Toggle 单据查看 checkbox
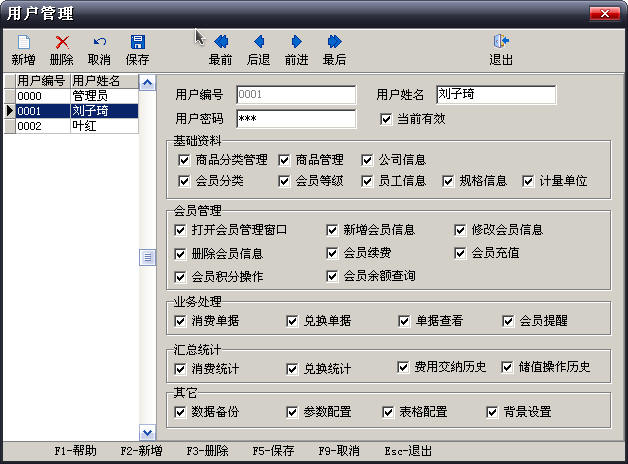 pos(404,321)
